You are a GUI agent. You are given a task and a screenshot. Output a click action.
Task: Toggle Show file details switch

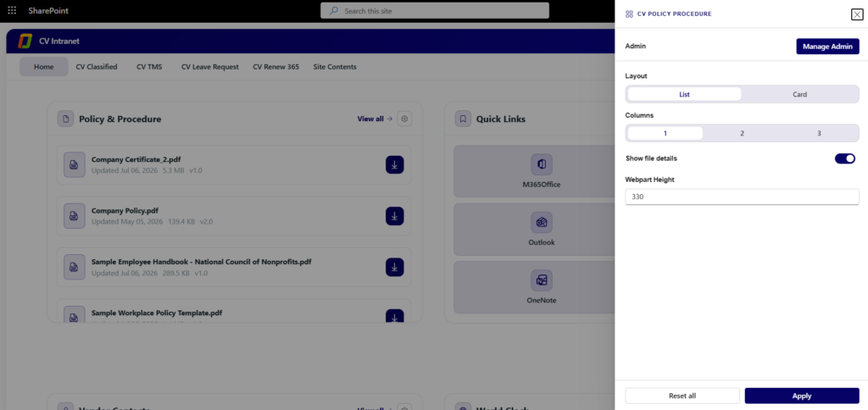[845, 158]
